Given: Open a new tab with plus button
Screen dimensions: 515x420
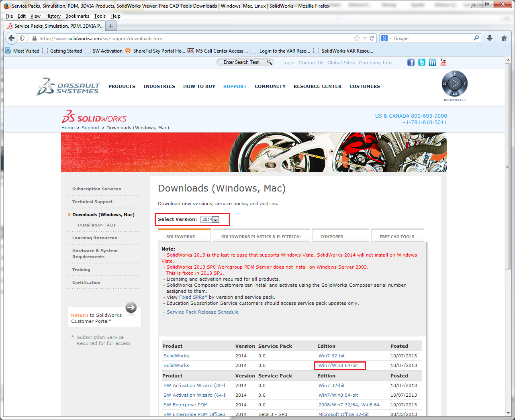Looking at the screenshot, I should click(111, 26).
